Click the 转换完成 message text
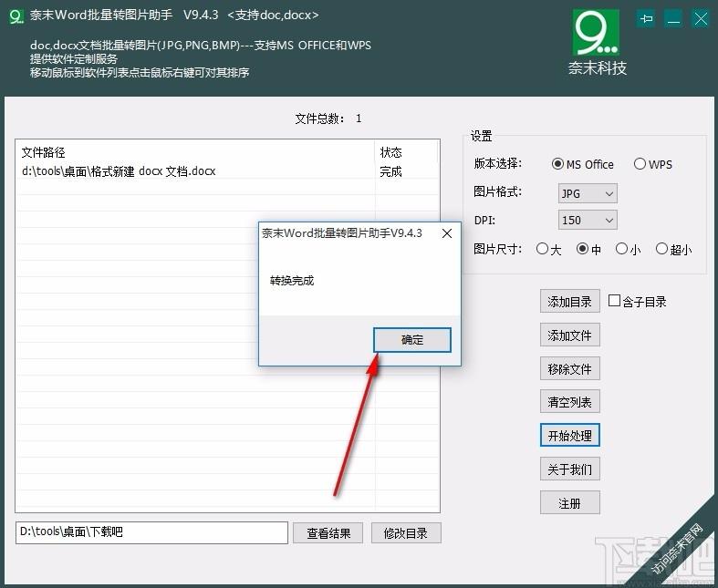Screen dimensions: 718x588 click(x=292, y=281)
